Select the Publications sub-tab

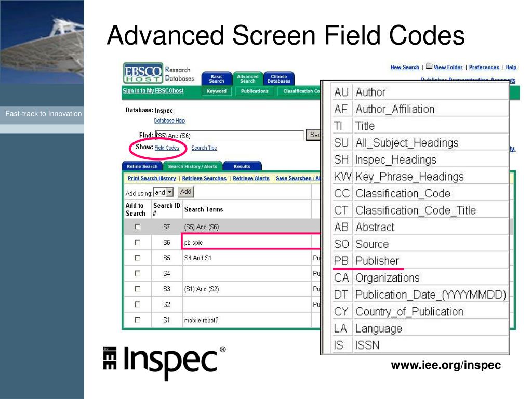pyautogui.click(x=255, y=91)
